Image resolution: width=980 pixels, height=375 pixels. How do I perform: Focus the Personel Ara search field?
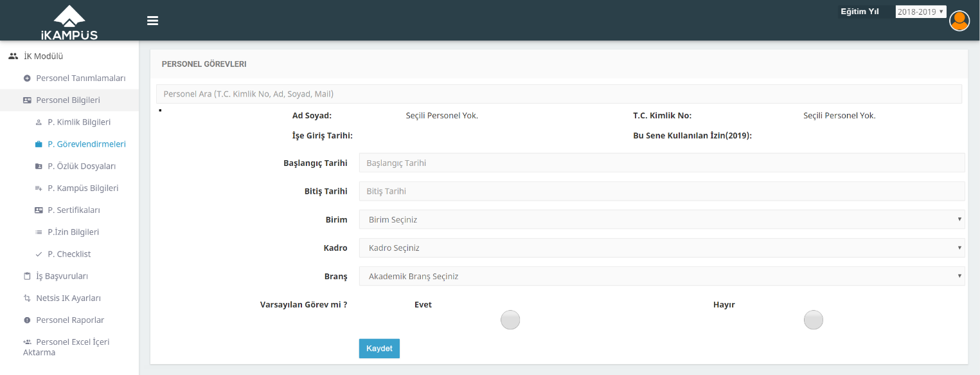pos(559,94)
